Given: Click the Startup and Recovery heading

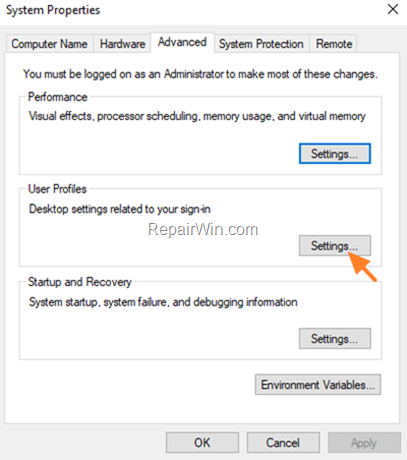Looking at the screenshot, I should coord(80,282).
